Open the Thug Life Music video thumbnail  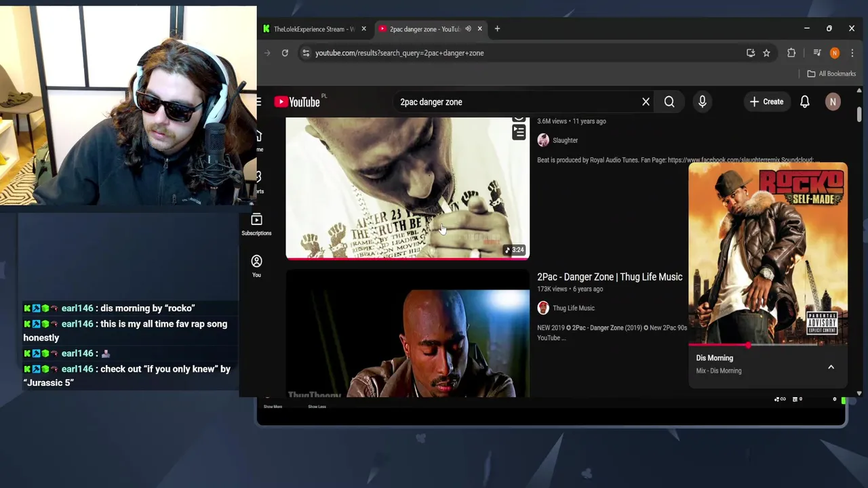point(408,333)
